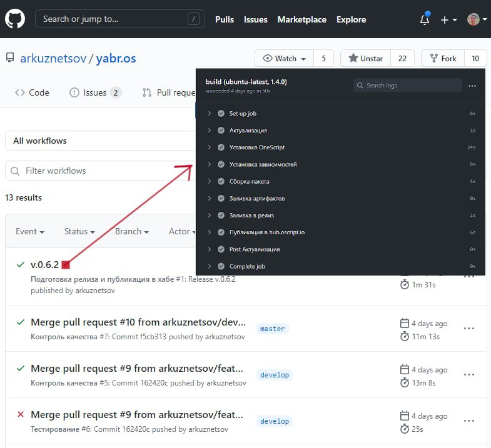Open the plus create-new menu
Viewport: 491px width, 448px height.
click(x=448, y=20)
